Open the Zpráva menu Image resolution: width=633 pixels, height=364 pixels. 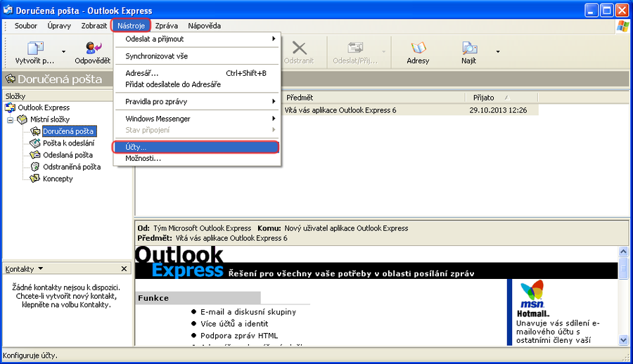coord(167,26)
